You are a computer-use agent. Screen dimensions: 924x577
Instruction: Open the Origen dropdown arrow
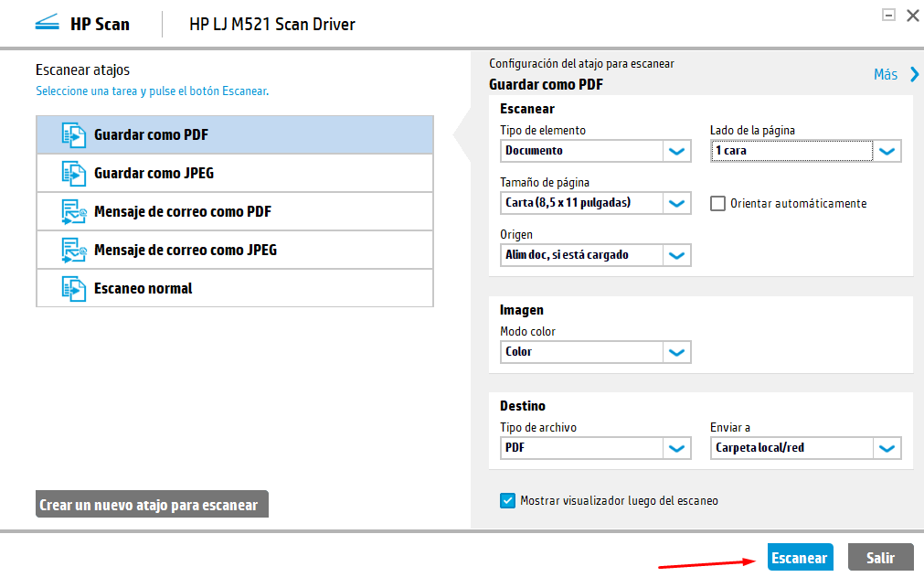(x=676, y=255)
